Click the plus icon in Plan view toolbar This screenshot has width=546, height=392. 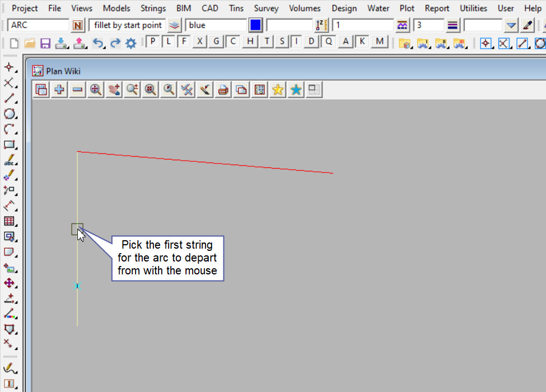tap(59, 90)
